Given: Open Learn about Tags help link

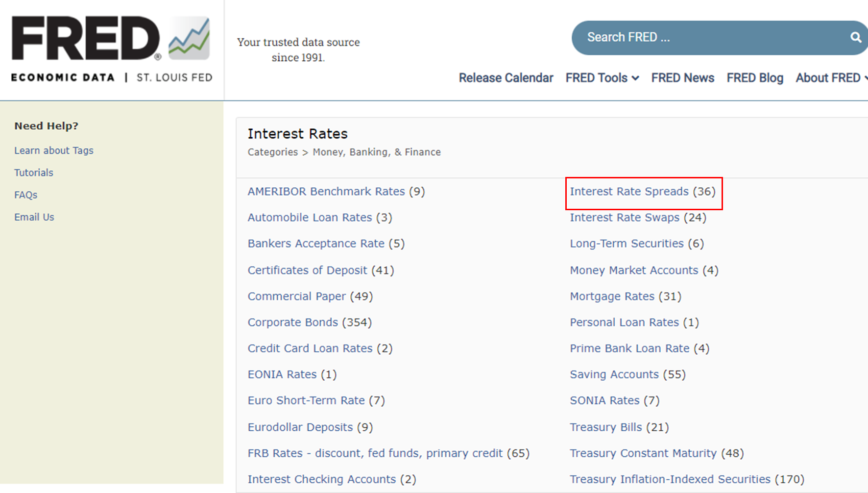Looking at the screenshot, I should pos(54,150).
